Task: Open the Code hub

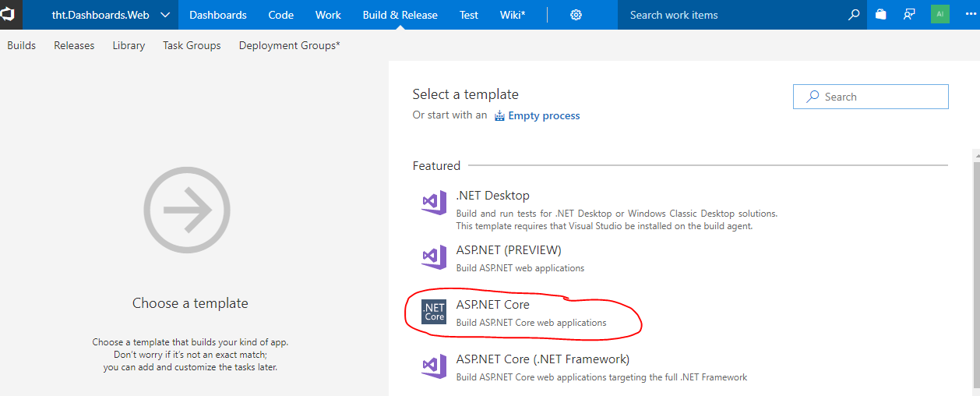Action: coord(281,15)
